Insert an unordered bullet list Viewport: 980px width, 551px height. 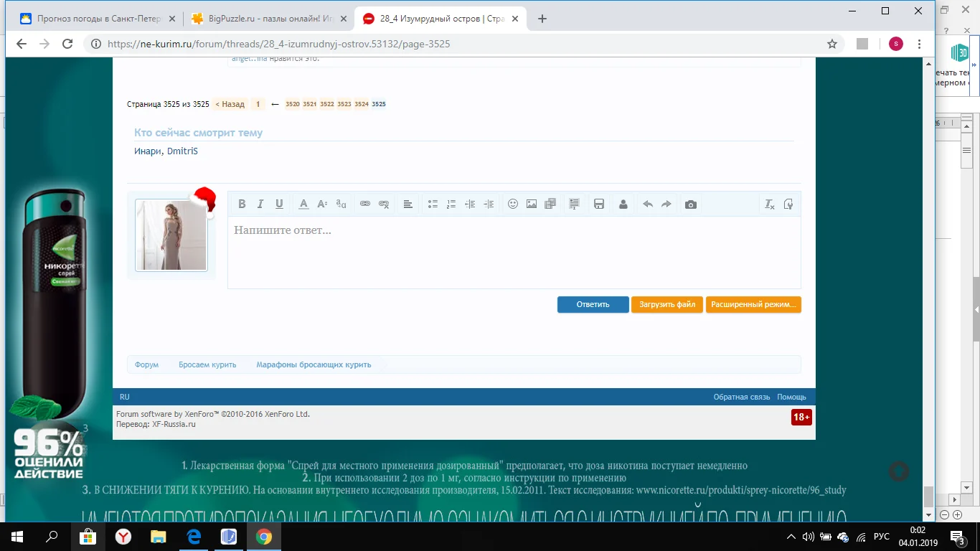pyautogui.click(x=433, y=204)
